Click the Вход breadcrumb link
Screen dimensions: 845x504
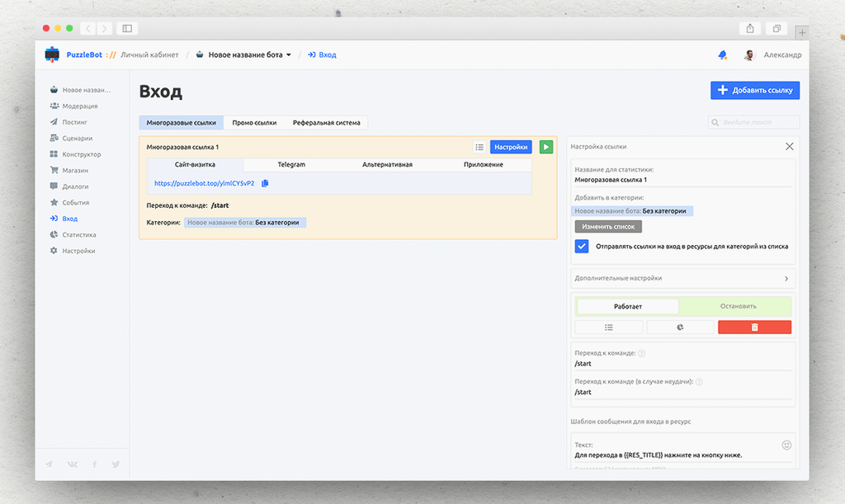(323, 55)
